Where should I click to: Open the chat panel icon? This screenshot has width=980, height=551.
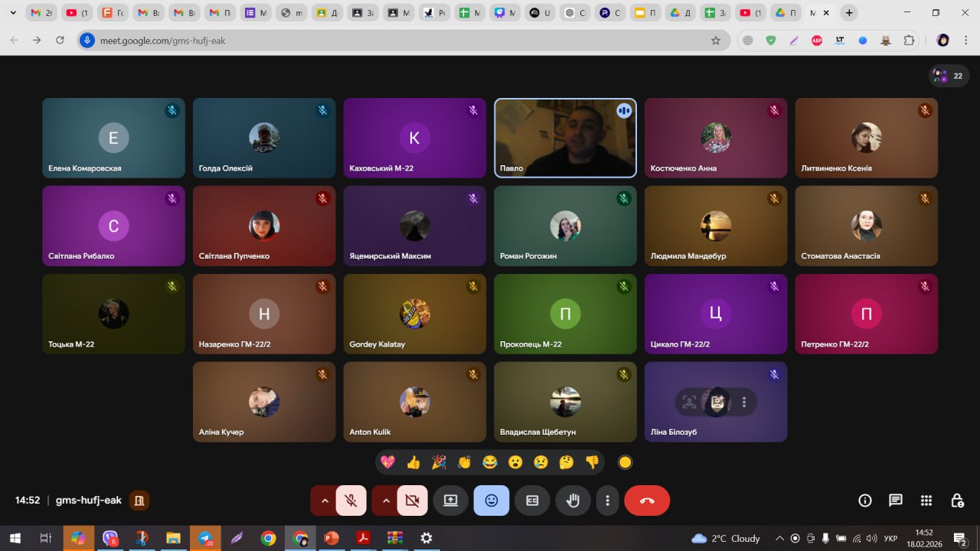pos(896,500)
